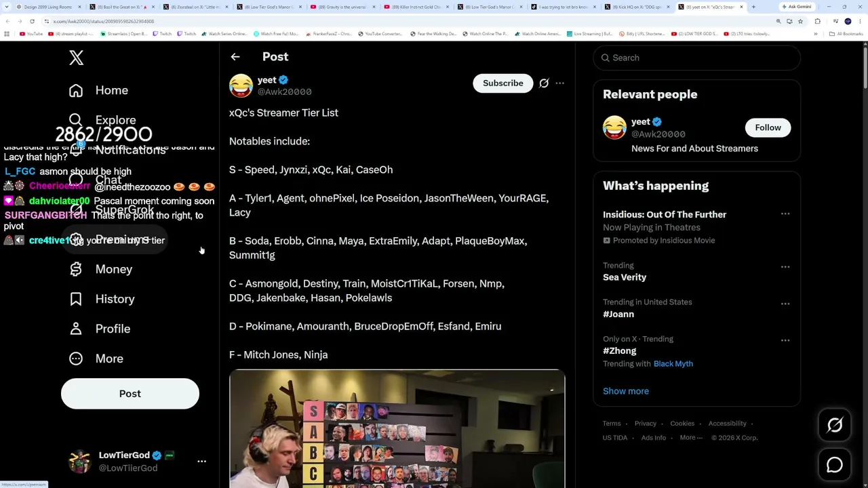This screenshot has width=868, height=488.
Task: Open options for Insidious promoted trend
Action: [785, 214]
